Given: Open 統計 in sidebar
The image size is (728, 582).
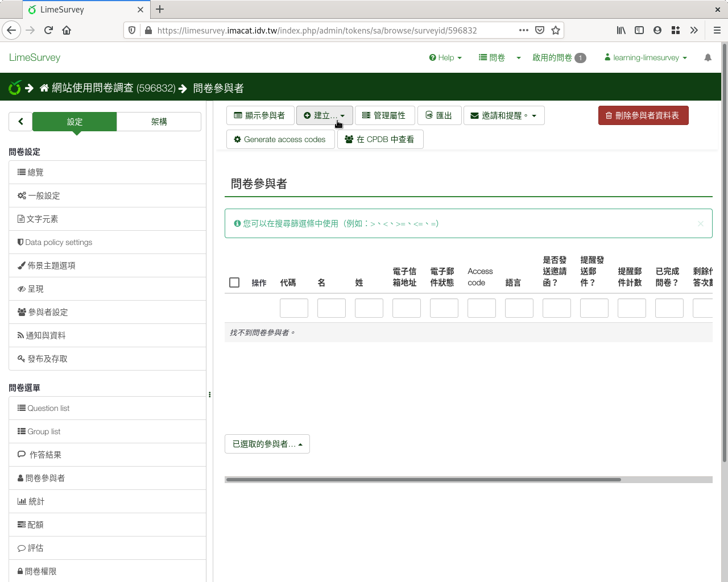Looking at the screenshot, I should point(107,501).
